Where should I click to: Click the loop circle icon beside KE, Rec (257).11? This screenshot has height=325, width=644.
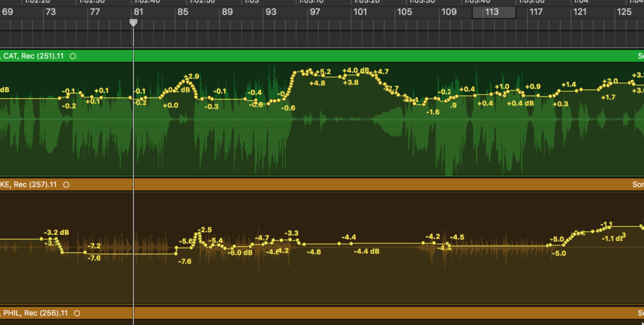click(66, 185)
